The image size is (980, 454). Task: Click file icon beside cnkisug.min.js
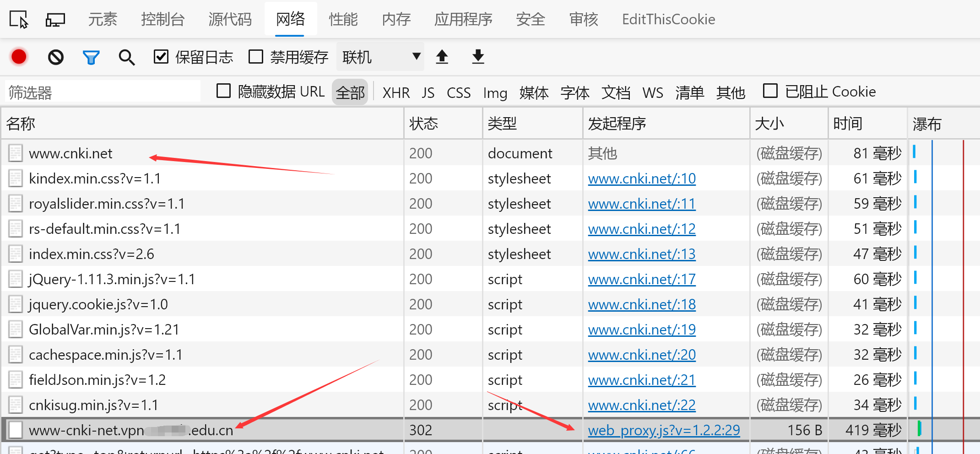pos(16,405)
